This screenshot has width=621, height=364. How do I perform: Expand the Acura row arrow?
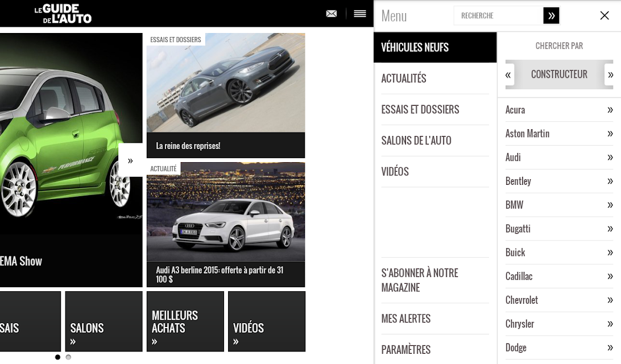pyautogui.click(x=610, y=110)
